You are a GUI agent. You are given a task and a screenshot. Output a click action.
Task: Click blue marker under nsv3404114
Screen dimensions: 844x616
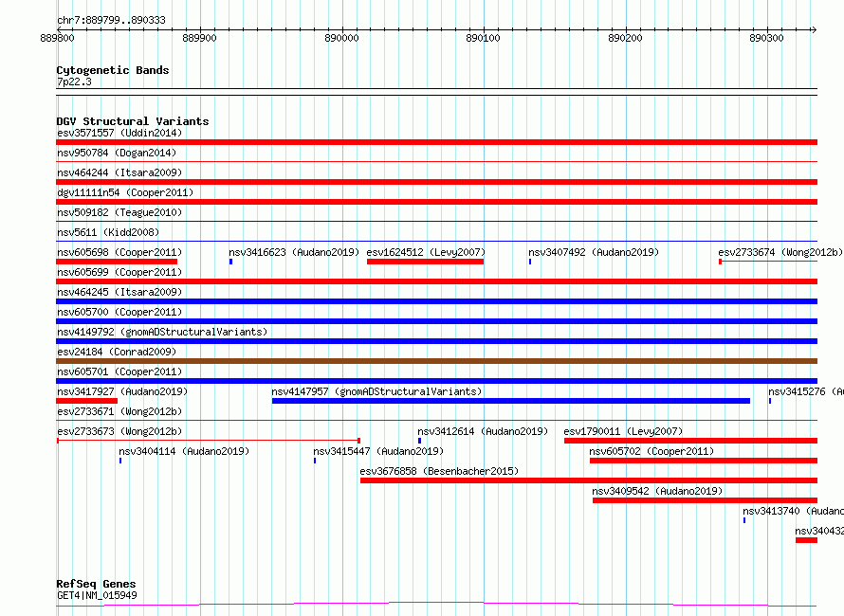[120, 461]
